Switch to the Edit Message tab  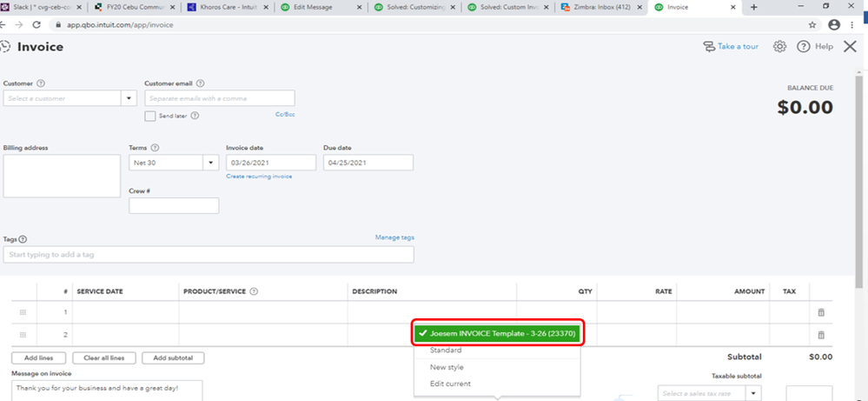coord(321,7)
